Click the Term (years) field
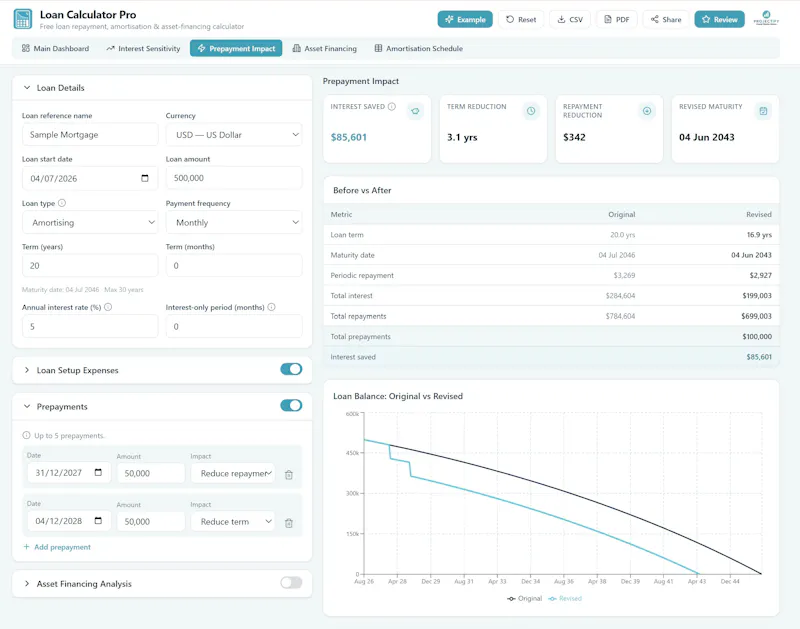 [x=90, y=266]
